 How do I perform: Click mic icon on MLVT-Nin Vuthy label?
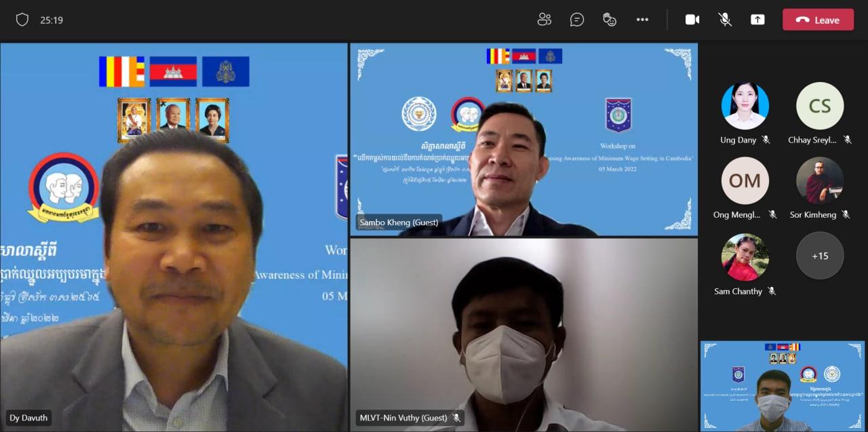pos(457,418)
